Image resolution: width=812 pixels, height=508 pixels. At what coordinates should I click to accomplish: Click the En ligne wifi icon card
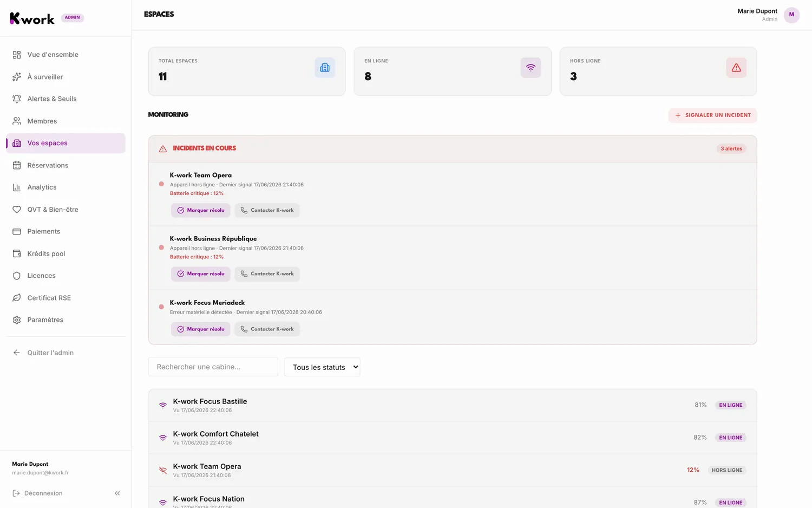pyautogui.click(x=531, y=68)
